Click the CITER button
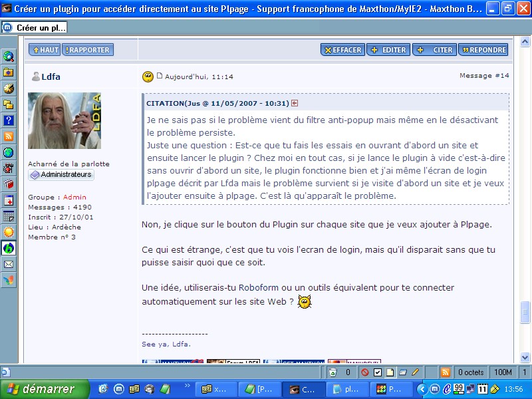Screen dimensions: 532x399 point(435,50)
